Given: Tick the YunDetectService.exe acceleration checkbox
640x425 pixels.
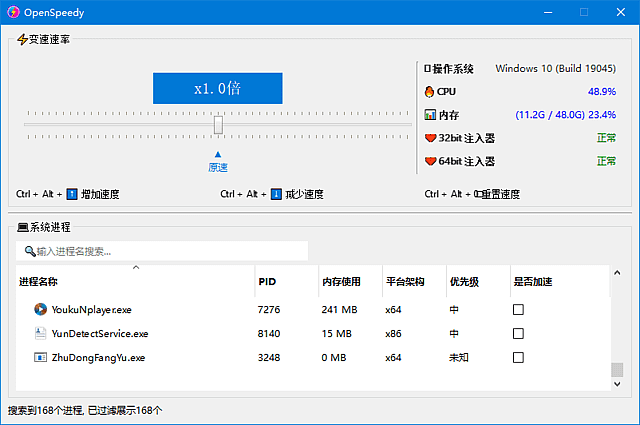Looking at the screenshot, I should pyautogui.click(x=518, y=334).
